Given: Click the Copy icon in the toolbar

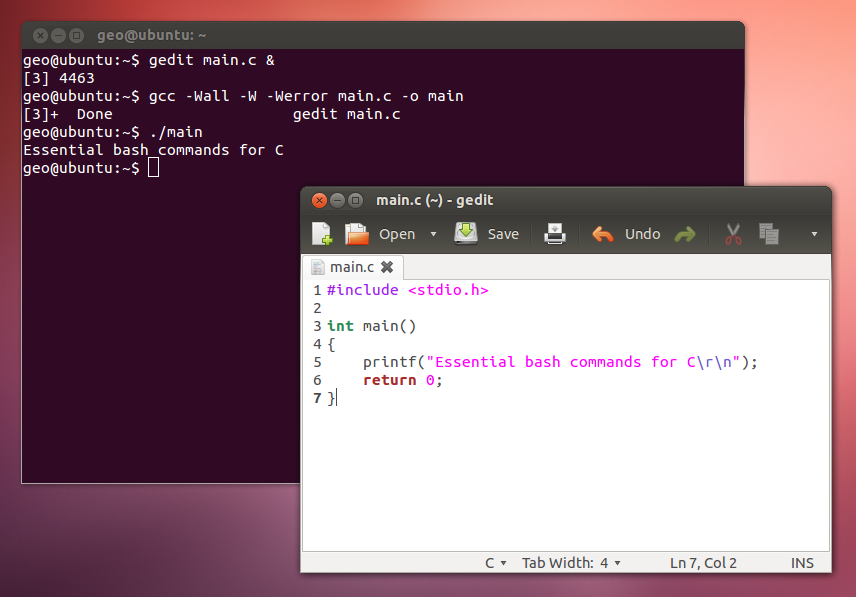Looking at the screenshot, I should coord(768,234).
